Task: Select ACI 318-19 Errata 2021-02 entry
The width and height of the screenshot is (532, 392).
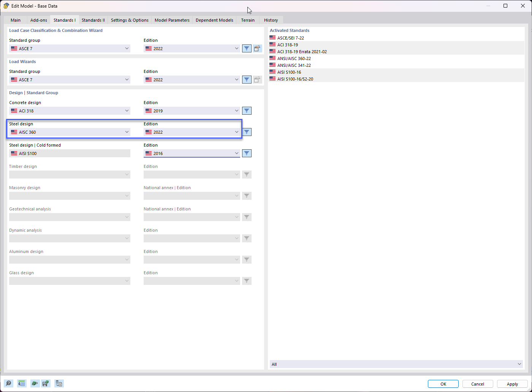Action: pos(396,51)
